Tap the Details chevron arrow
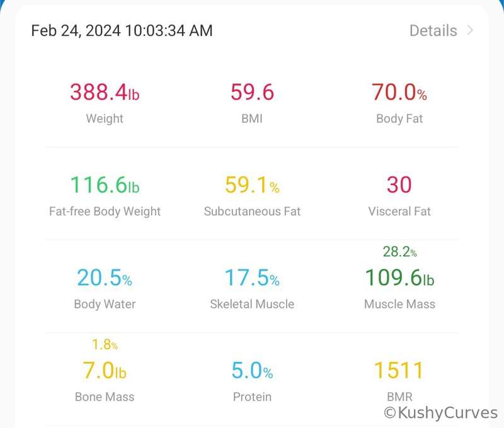This screenshot has width=504, height=428. [x=470, y=30]
